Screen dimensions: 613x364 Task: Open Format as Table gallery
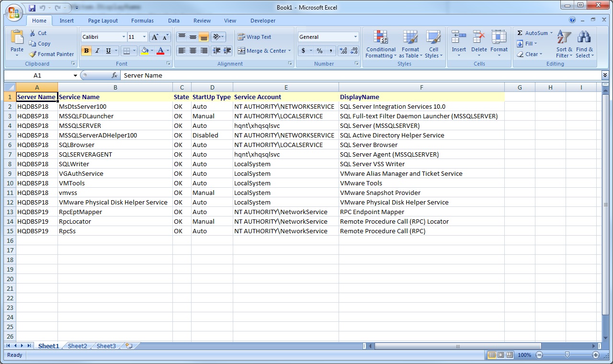point(410,45)
